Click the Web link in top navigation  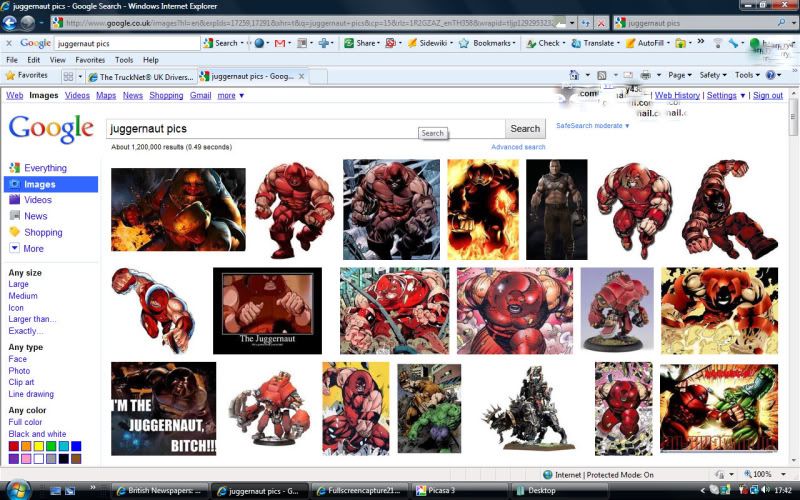tap(14, 95)
